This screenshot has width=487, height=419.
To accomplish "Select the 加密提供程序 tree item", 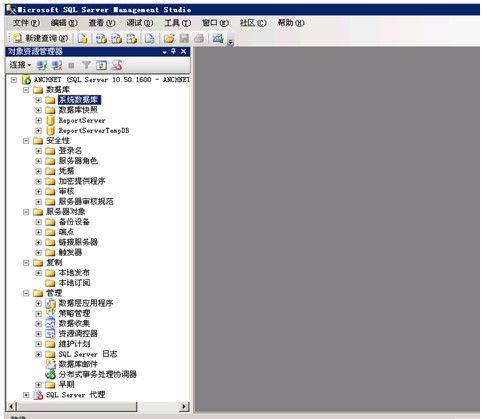I will tap(82, 181).
